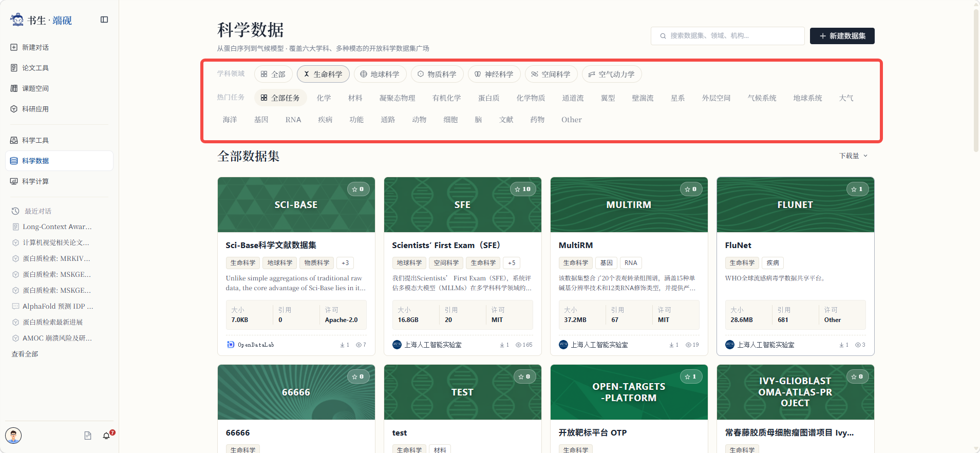Select the 全部任务 task filter
The width and height of the screenshot is (980, 453).
pyautogui.click(x=280, y=98)
